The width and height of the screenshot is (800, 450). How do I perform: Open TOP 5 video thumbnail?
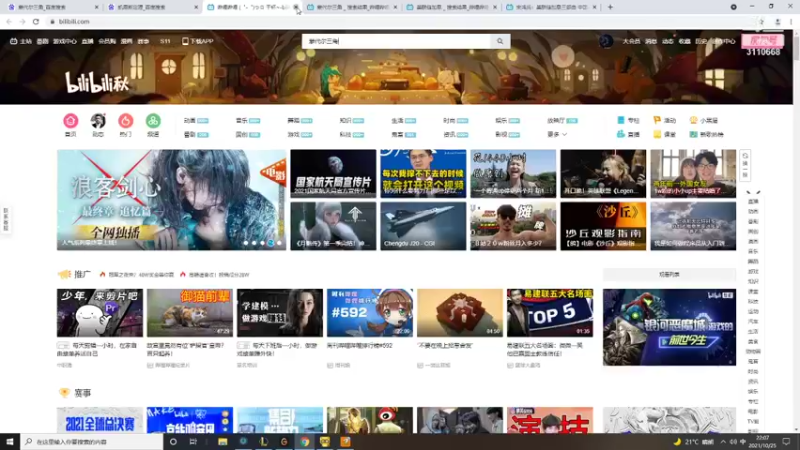point(550,313)
